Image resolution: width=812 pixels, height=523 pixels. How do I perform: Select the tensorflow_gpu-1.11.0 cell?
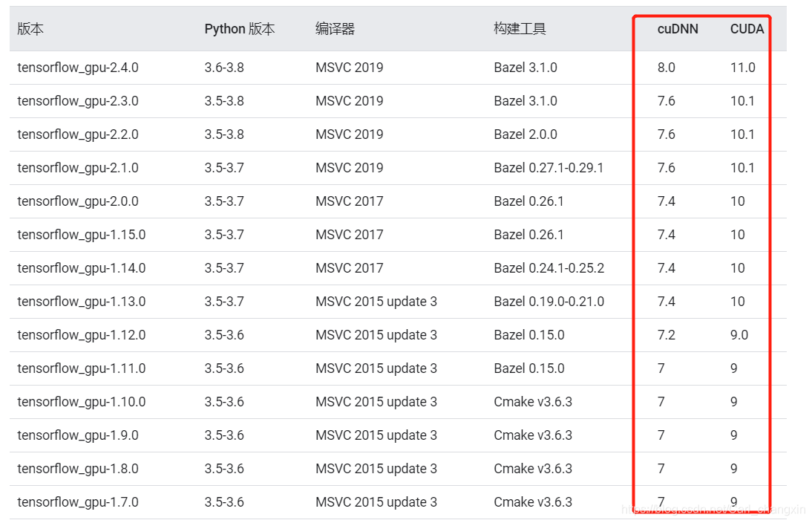[x=82, y=368]
